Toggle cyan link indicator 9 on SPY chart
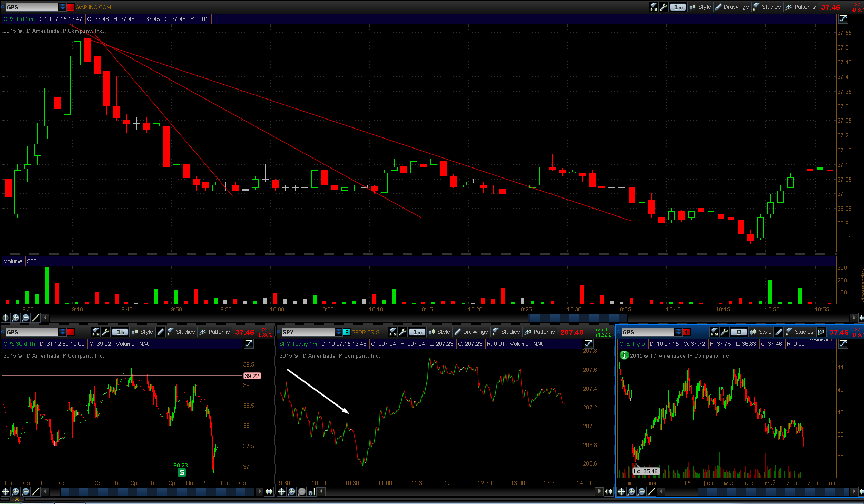 coord(347,332)
